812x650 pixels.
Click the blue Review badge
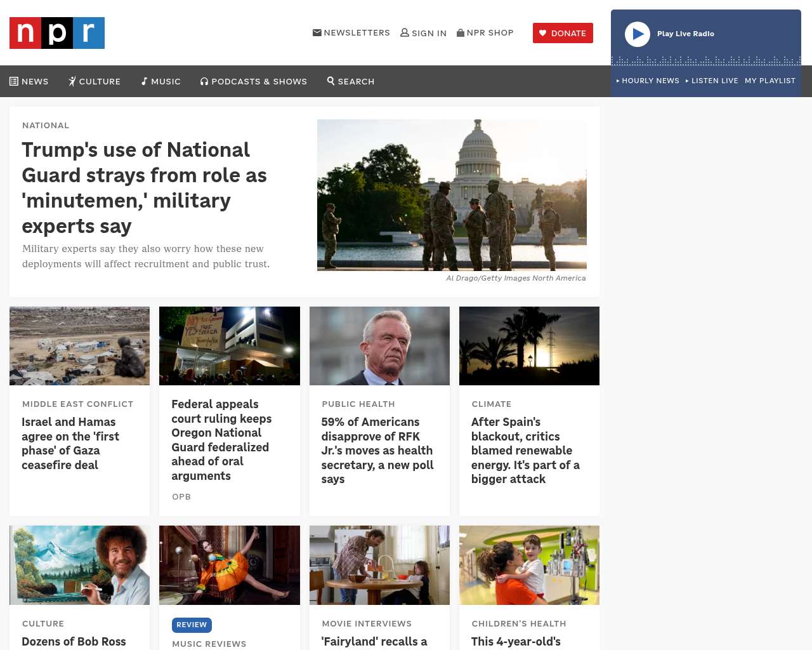(192, 625)
